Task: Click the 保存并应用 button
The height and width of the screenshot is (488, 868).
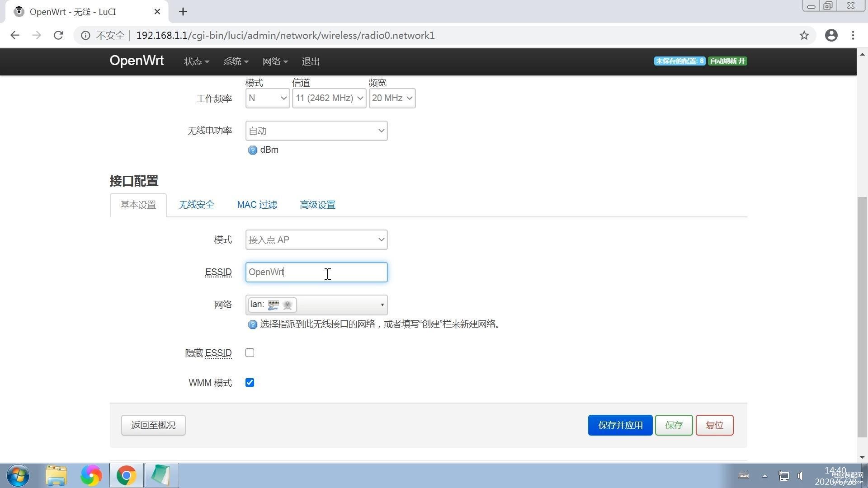Action: (x=620, y=425)
